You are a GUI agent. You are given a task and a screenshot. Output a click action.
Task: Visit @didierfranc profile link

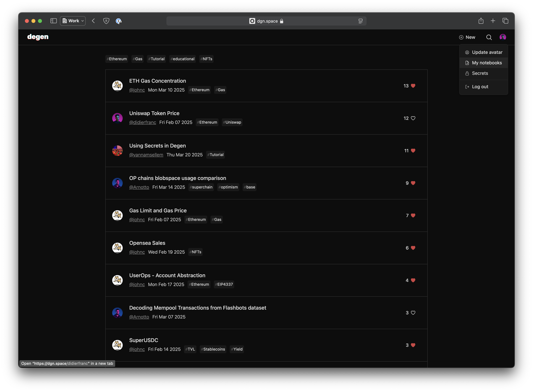click(143, 122)
